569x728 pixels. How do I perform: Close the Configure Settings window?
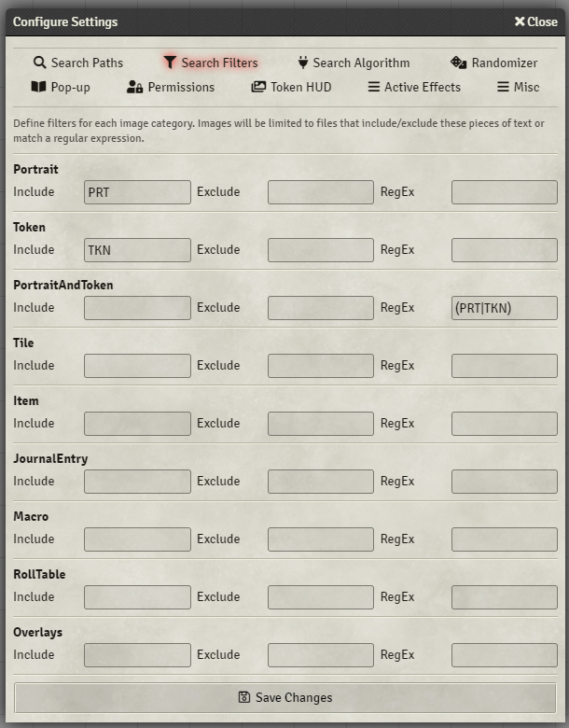536,21
